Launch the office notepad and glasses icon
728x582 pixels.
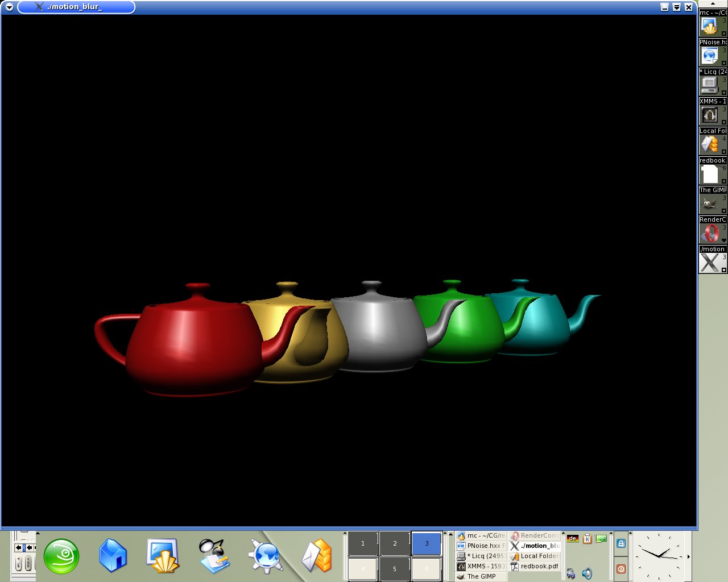[x=214, y=556]
